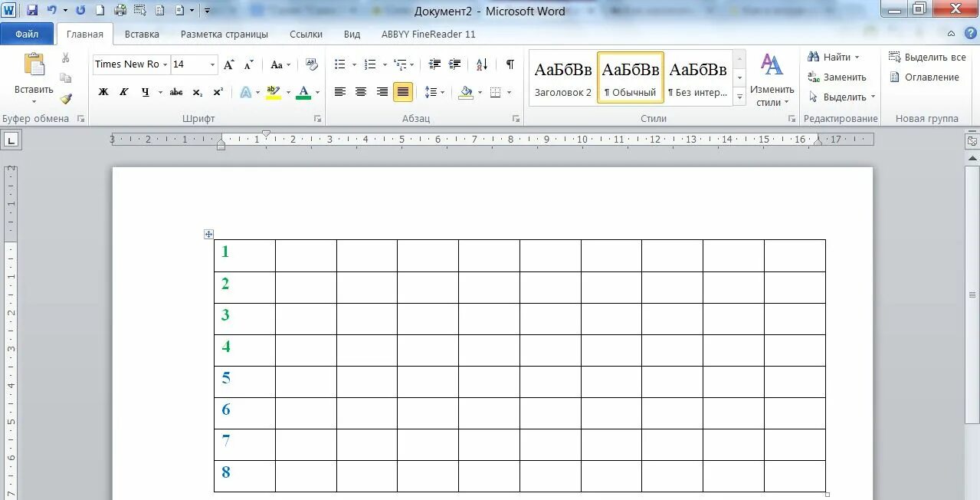Apply the Без интер... style
980x500 pixels.
tap(698, 78)
